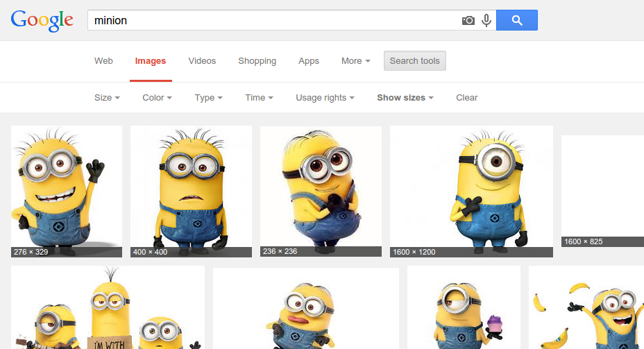Open the red-lipped minion thumbnail in second row
Image resolution: width=644 pixels, height=349 pixels.
point(306,308)
